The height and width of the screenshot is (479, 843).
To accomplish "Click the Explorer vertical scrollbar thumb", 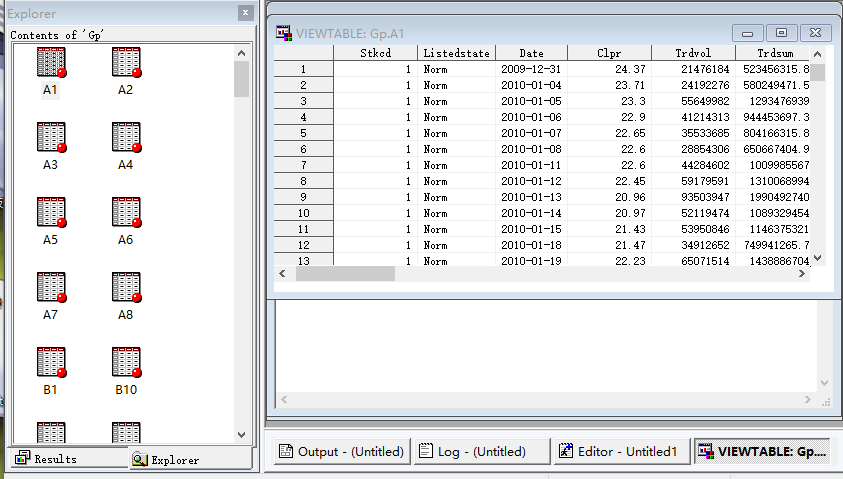I will tap(241, 78).
